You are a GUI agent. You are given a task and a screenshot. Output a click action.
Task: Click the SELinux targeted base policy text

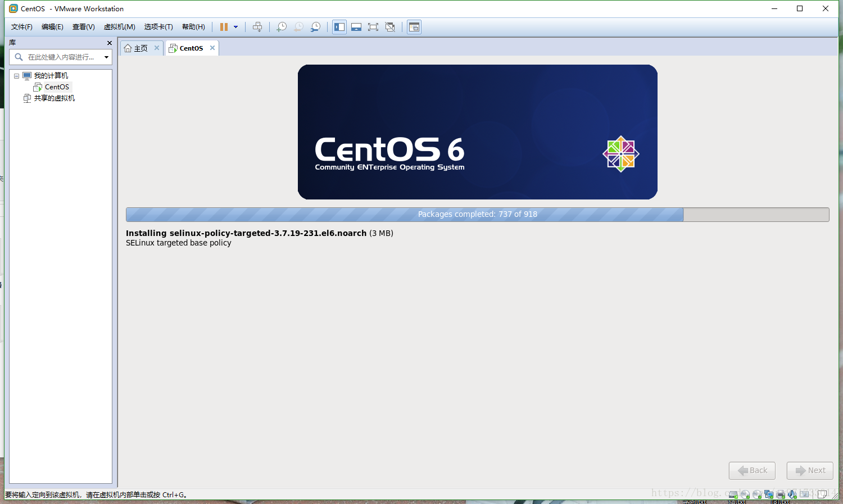click(x=179, y=243)
